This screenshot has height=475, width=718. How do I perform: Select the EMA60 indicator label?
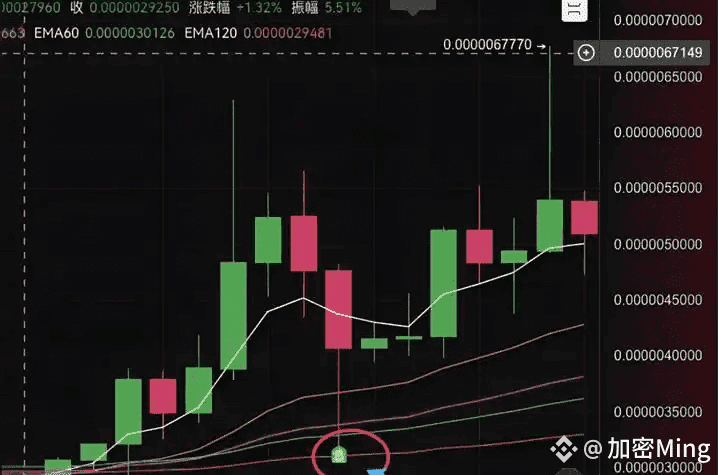pos(56,33)
